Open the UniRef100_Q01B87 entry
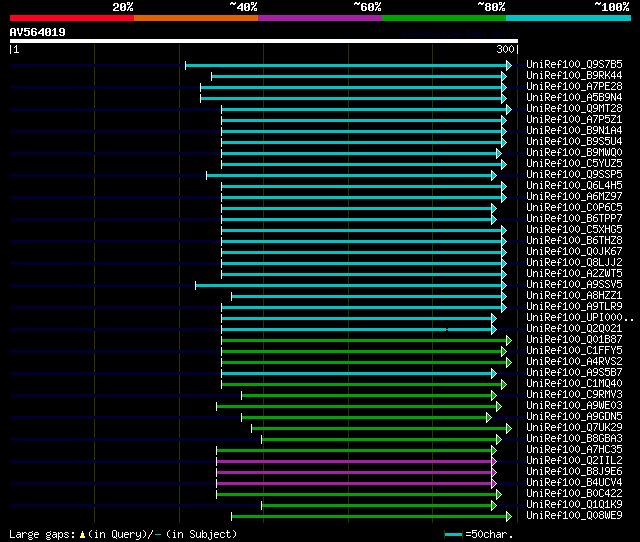 (x=574, y=340)
